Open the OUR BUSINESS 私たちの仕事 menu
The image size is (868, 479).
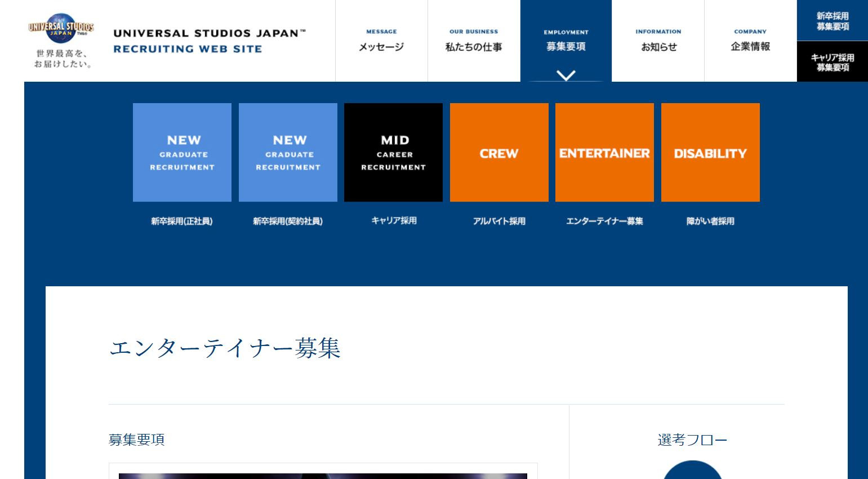coord(474,41)
